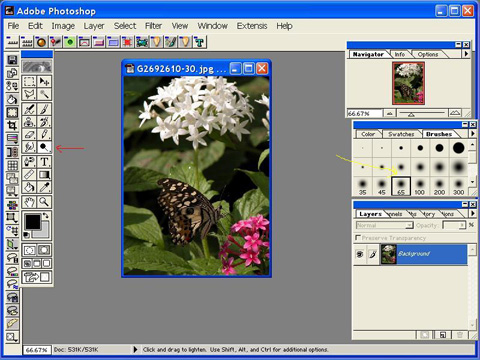
Task: Select the Eraser tool
Action: tap(29, 134)
